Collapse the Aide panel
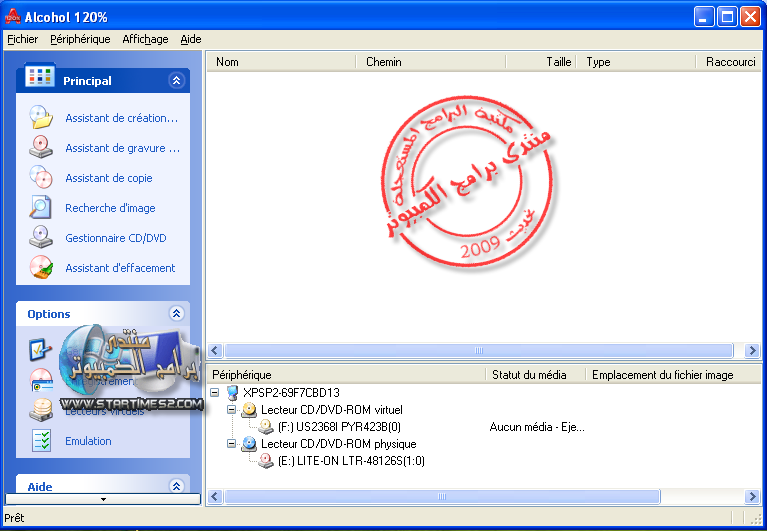This screenshot has width=767, height=531. [177, 486]
